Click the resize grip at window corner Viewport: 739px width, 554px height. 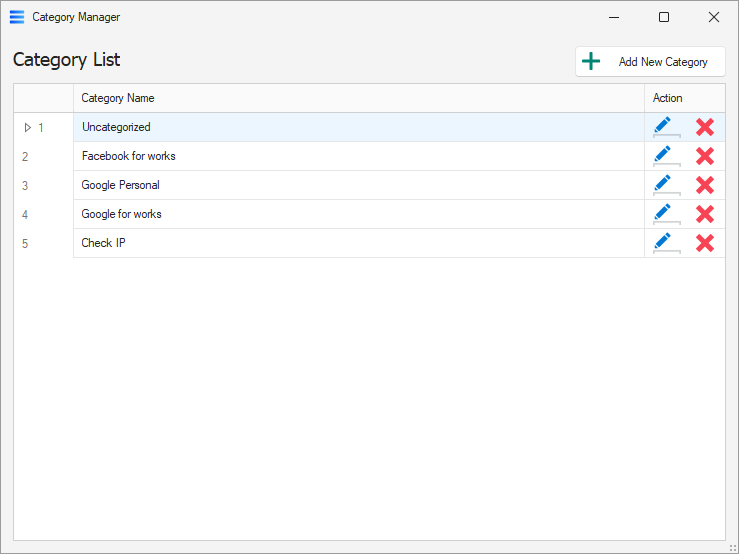[x=732, y=547]
